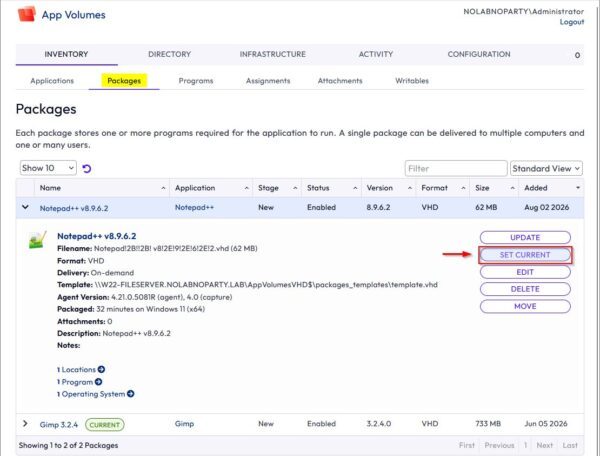Open the Show 10 dropdown

click(x=48, y=168)
